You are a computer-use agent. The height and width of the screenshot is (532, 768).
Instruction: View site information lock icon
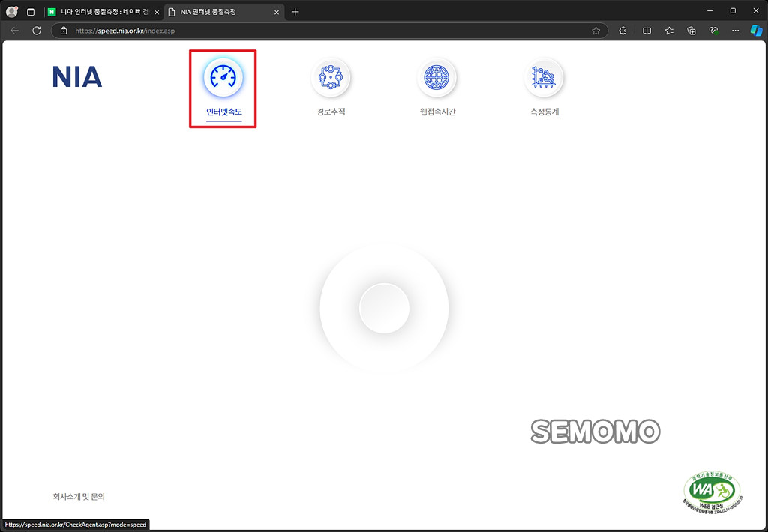pos(64,31)
